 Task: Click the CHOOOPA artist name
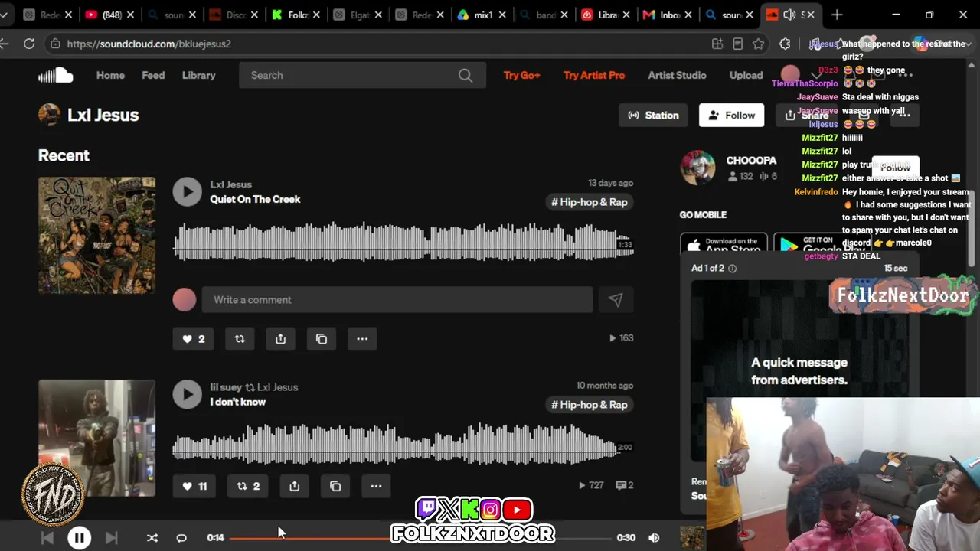[751, 161]
